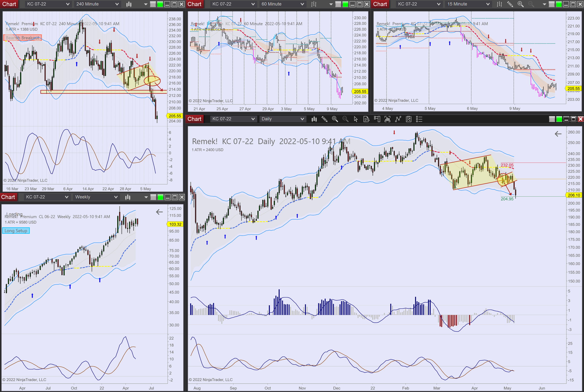The height and width of the screenshot is (392, 584).
Task: Open Chart Trader icon in Daily toolbar
Action: (x=377, y=119)
